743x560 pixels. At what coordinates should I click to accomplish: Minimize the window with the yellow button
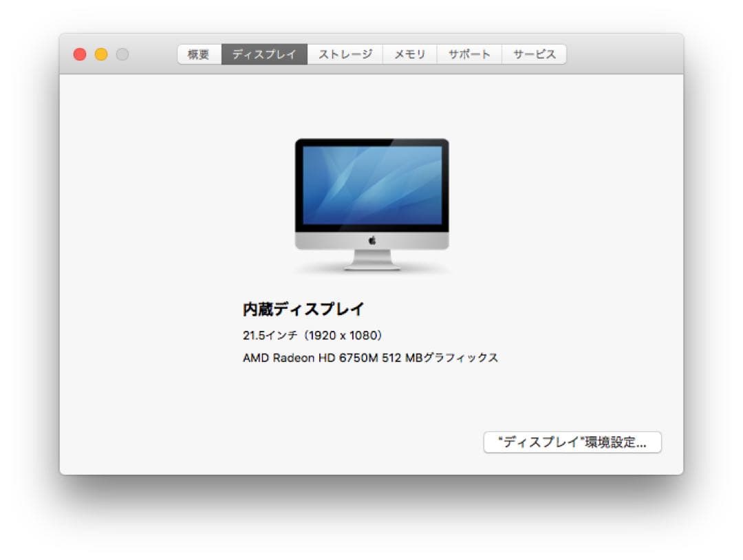point(100,53)
